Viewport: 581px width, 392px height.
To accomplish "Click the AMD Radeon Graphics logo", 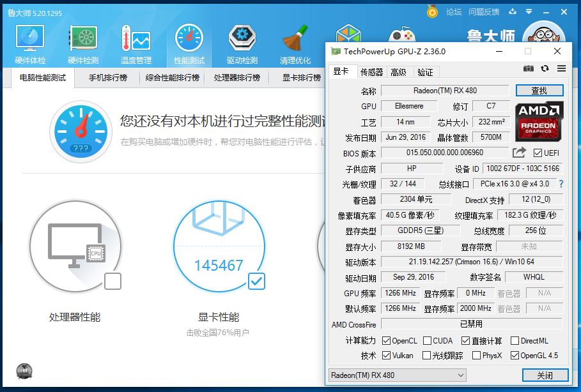I will pos(539,122).
